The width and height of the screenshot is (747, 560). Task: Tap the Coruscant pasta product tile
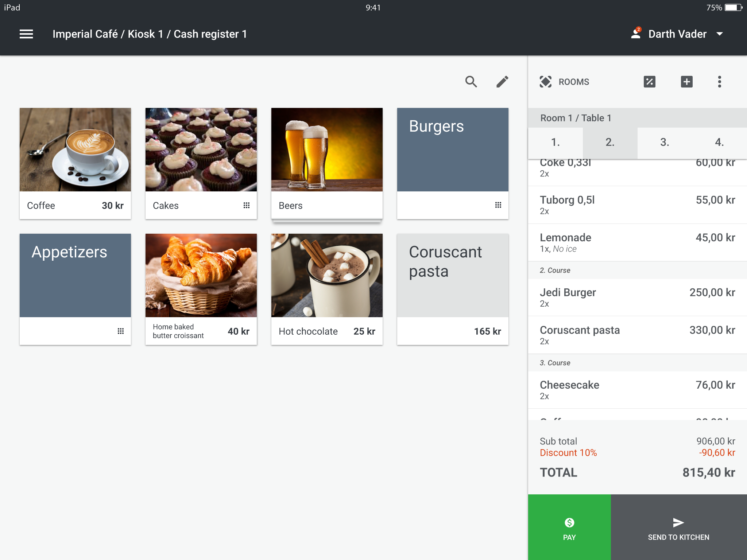click(452, 289)
